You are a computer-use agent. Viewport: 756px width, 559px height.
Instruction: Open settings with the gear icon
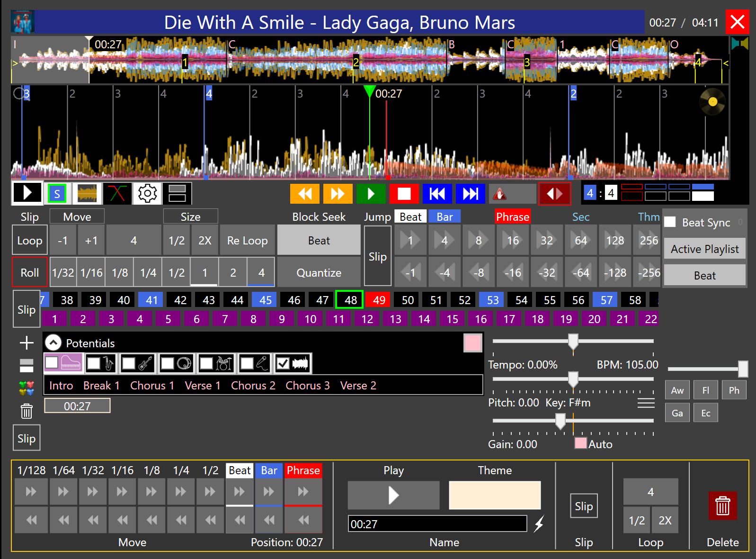(x=147, y=193)
